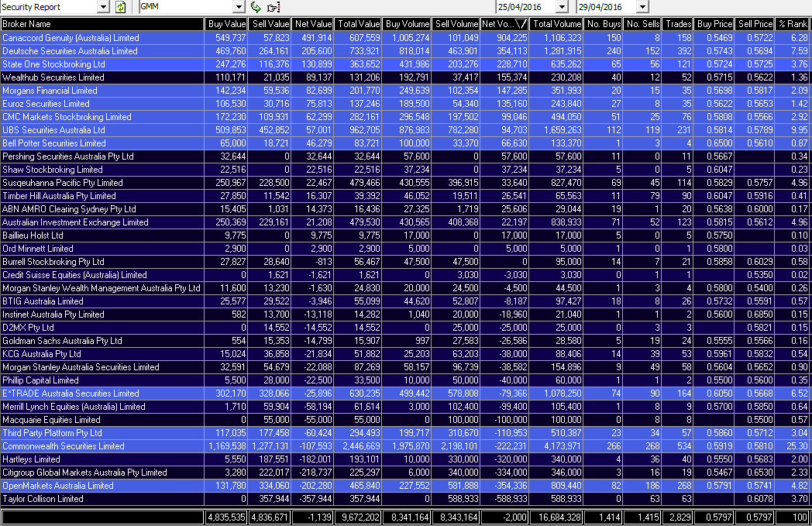Sort by the Sell Price column header

point(755,24)
